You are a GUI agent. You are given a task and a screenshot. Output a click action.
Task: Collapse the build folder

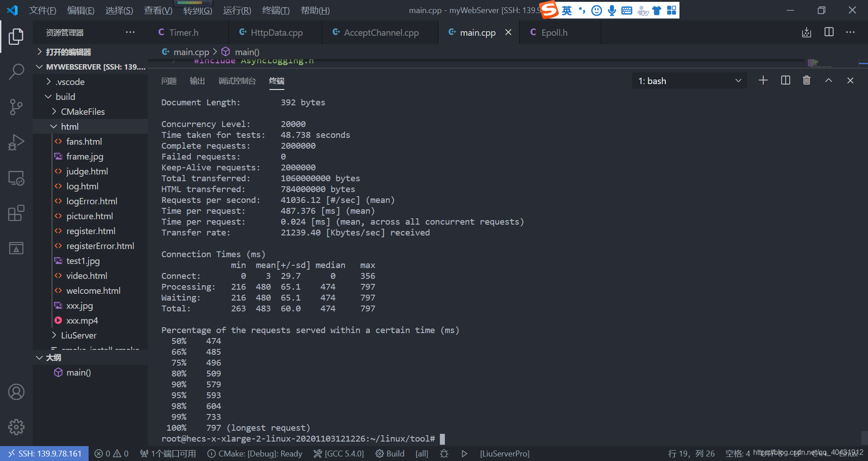(90, 97)
